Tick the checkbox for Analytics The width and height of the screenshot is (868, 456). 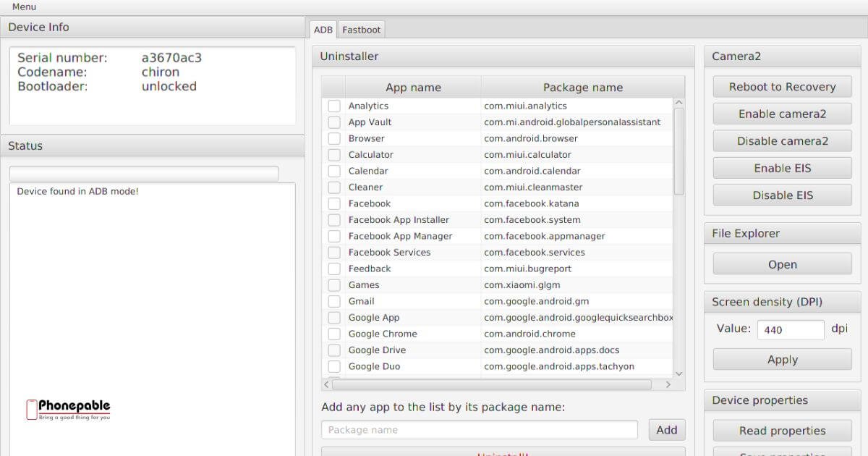334,106
